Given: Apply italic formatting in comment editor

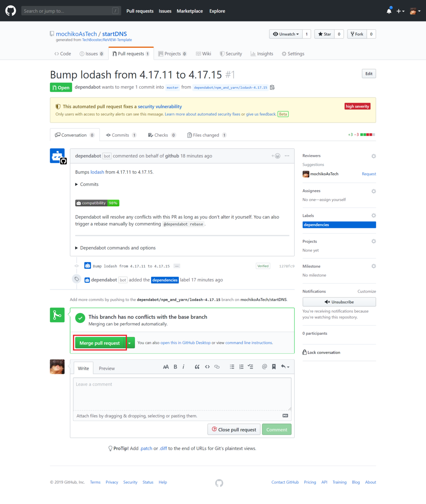Looking at the screenshot, I should coord(183,367).
